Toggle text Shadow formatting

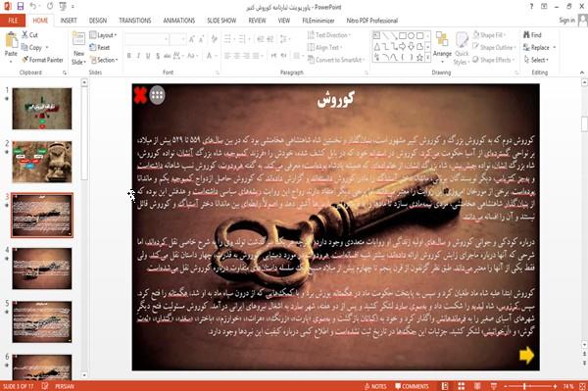click(x=158, y=56)
